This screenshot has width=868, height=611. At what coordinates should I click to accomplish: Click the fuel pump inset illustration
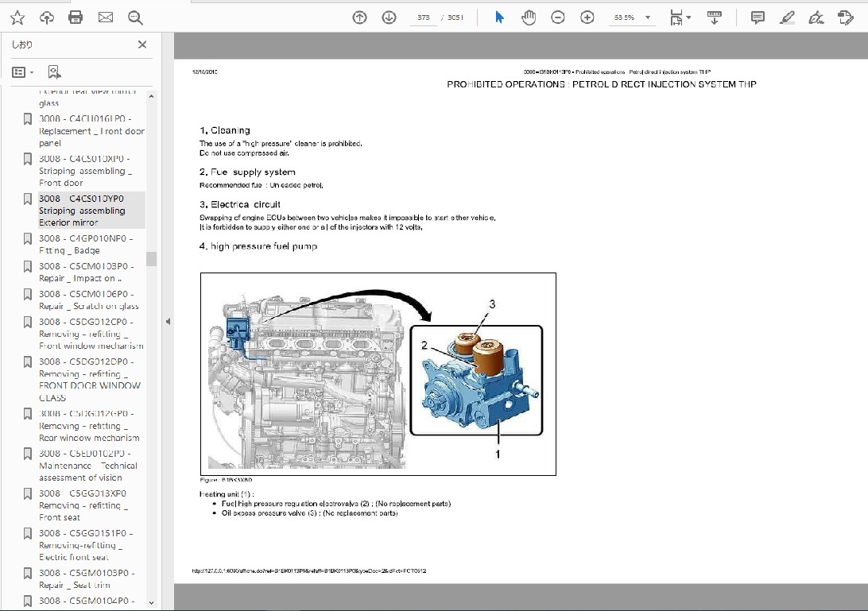[476, 381]
